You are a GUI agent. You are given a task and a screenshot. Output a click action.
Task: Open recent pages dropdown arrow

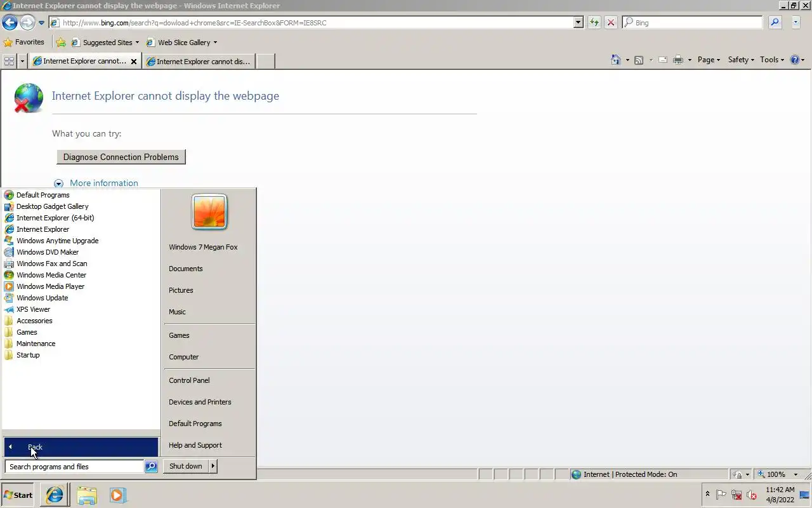click(x=42, y=23)
